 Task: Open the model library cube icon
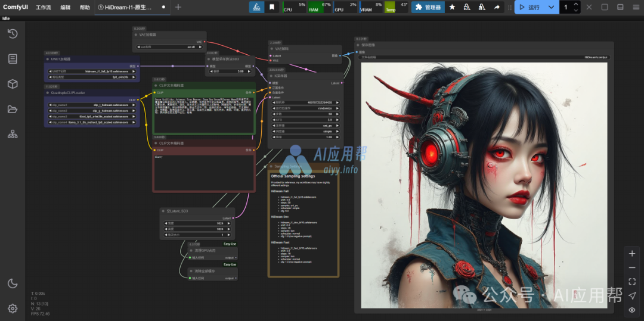point(13,84)
